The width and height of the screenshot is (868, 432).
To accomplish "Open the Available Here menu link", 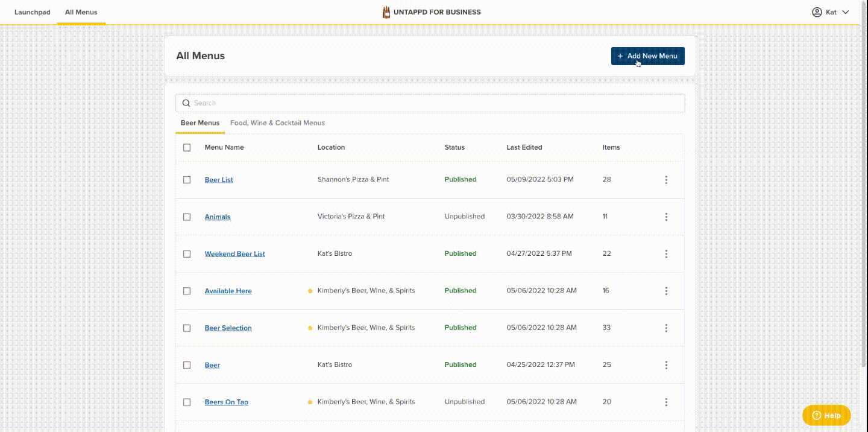I will pos(228,291).
